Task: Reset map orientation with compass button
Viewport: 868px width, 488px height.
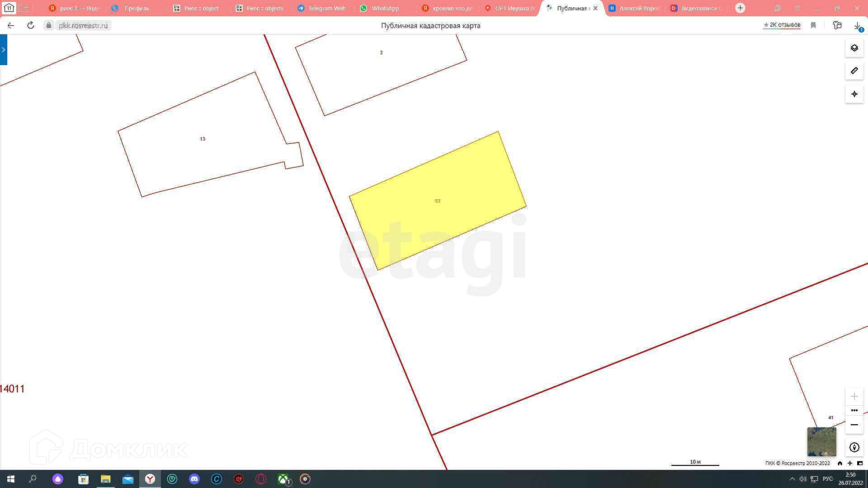Action: pyautogui.click(x=854, y=447)
